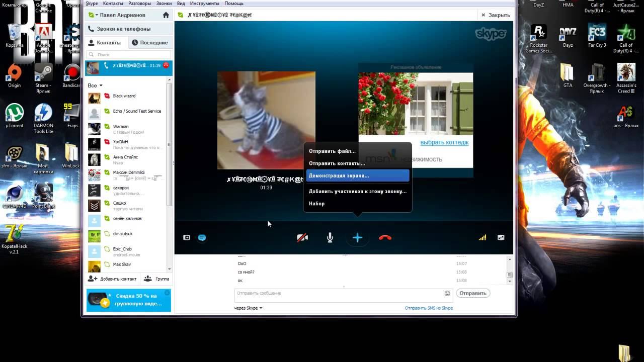The height and width of the screenshot is (362, 644).
Task: Mute the microphone in the call bar
Action: pyautogui.click(x=330, y=238)
